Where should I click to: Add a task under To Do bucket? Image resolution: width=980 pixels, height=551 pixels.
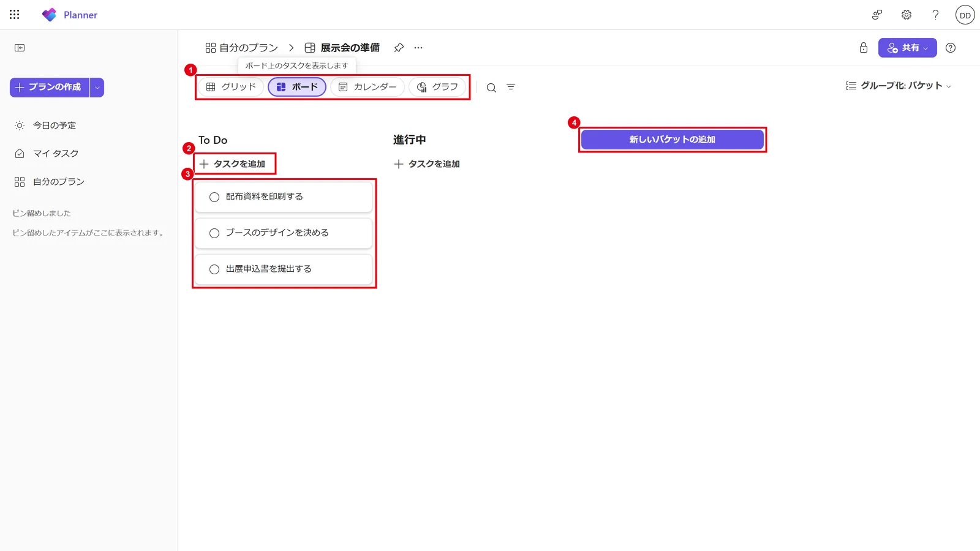[x=232, y=164]
